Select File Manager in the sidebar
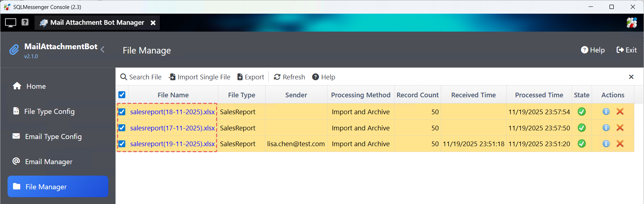 [58, 186]
